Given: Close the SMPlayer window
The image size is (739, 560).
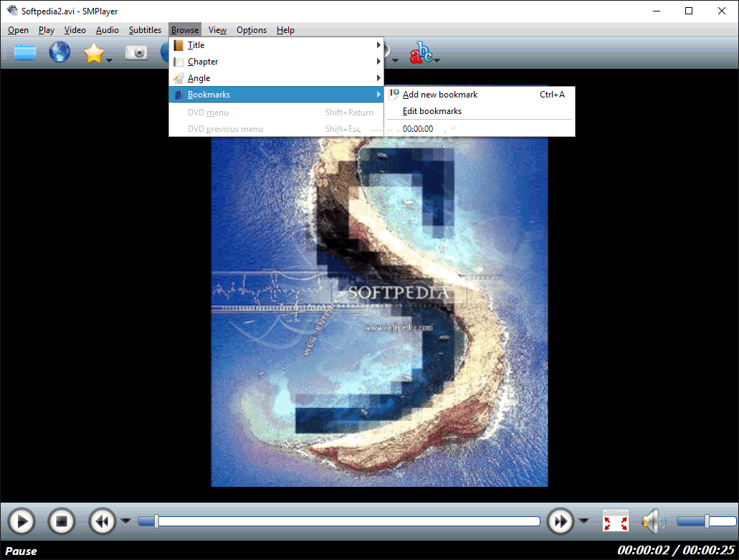Looking at the screenshot, I should pyautogui.click(x=722, y=11).
